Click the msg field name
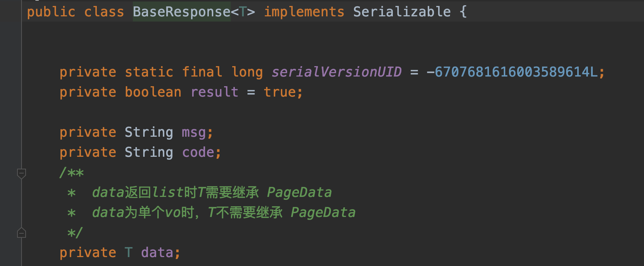The height and width of the screenshot is (266, 644). click(x=194, y=132)
